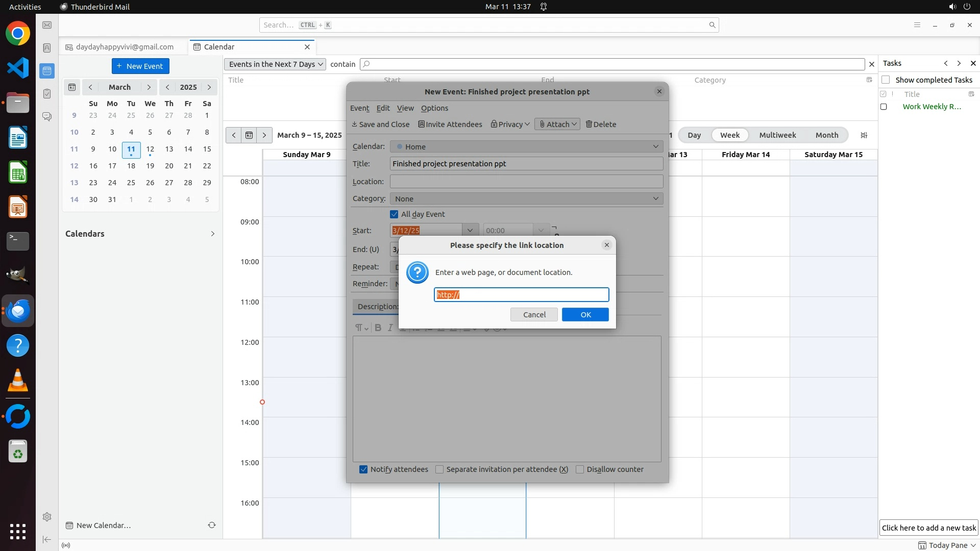Click OK in link location dialog

point(585,315)
